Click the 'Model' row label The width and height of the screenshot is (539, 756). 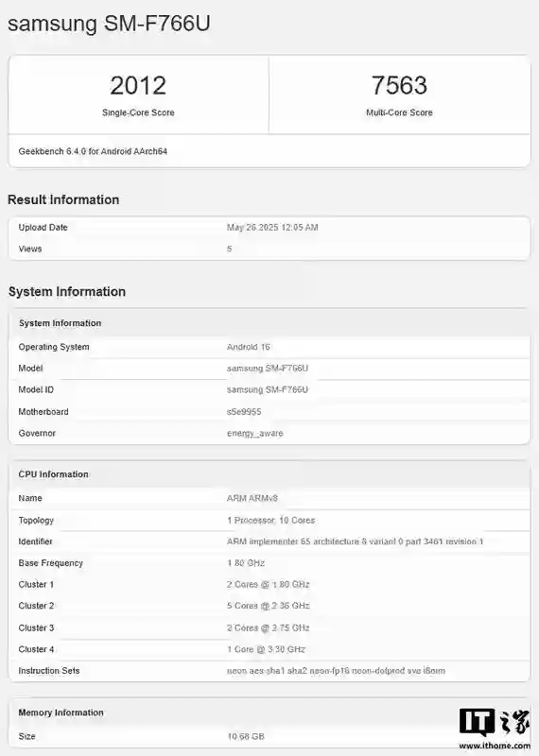coord(30,369)
